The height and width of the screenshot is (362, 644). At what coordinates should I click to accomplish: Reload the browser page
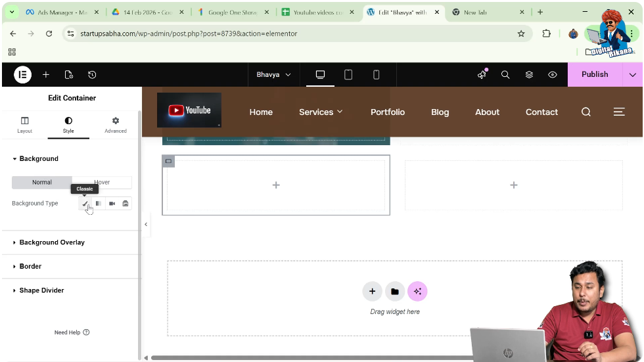pos(49,34)
